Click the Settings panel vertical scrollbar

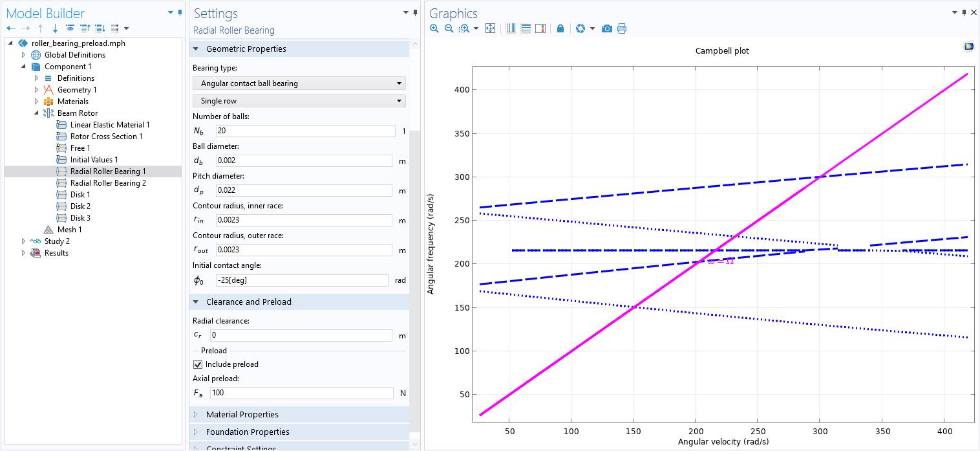click(416, 259)
